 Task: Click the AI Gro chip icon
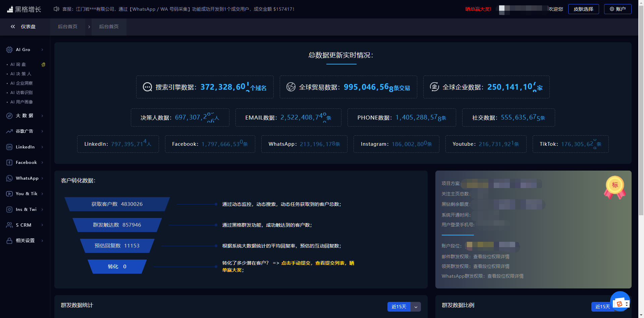9,50
